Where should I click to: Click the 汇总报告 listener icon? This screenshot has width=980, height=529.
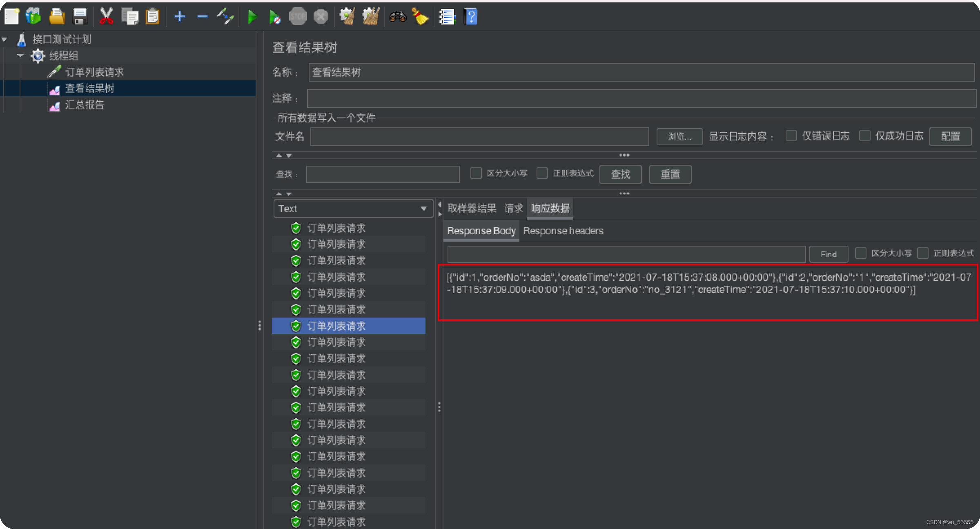pyautogui.click(x=54, y=106)
